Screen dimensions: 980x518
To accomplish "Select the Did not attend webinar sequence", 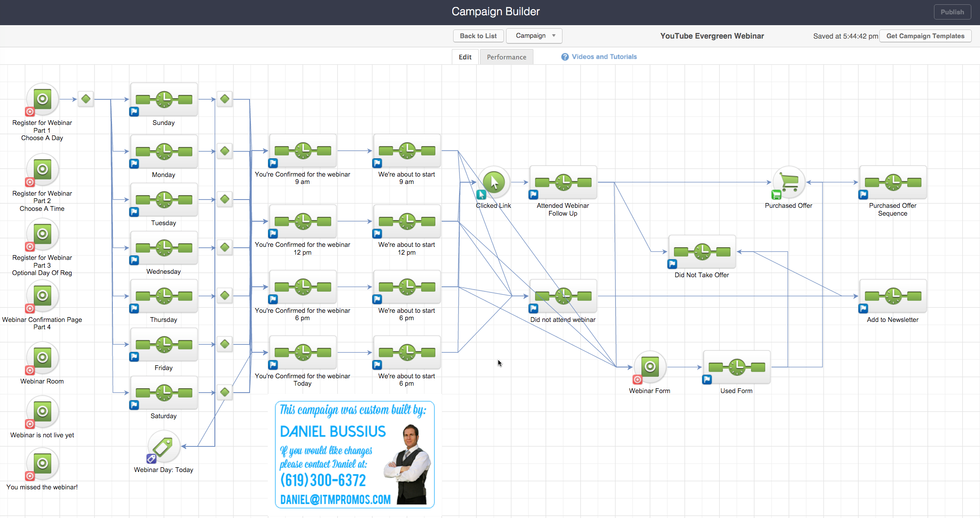I will (x=562, y=297).
